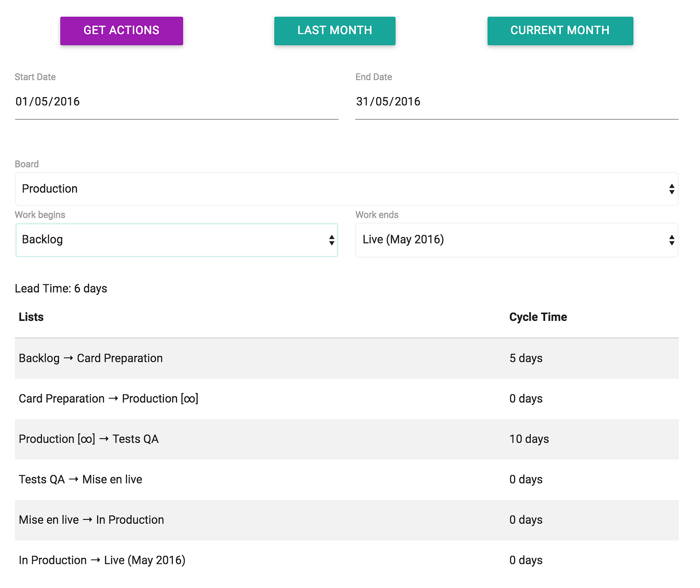The image size is (700, 588).
Task: Select the In Production → Live row
Action: pos(346,560)
